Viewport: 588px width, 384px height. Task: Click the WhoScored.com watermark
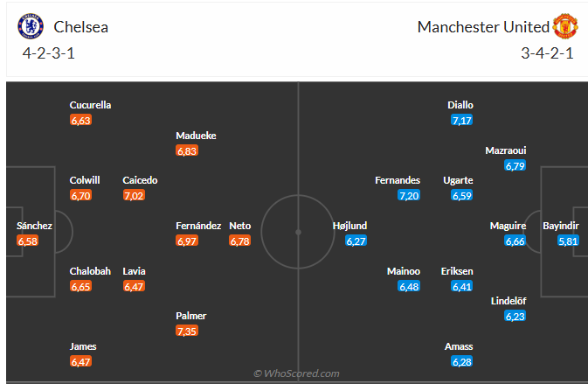pos(296,374)
